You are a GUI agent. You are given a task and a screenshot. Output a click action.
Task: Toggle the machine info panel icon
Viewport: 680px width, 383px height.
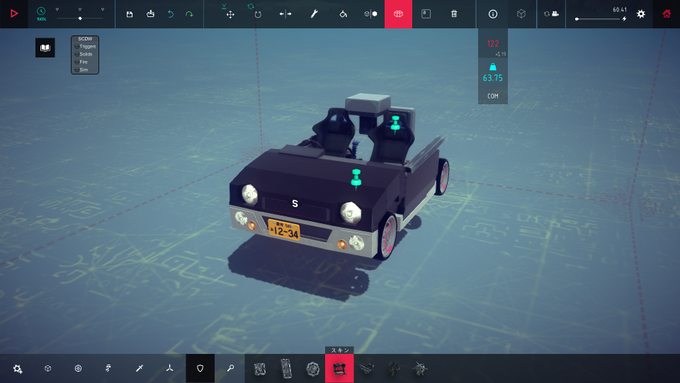pos(493,14)
